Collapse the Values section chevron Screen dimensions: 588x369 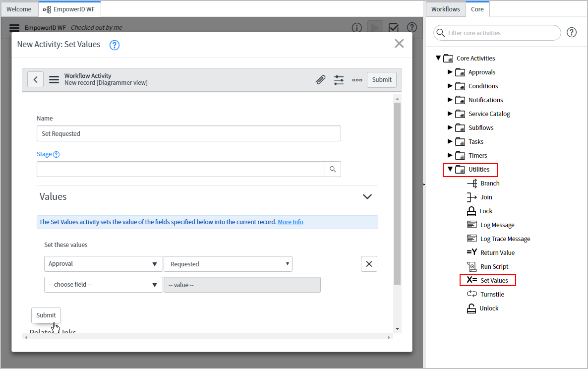pos(367,196)
